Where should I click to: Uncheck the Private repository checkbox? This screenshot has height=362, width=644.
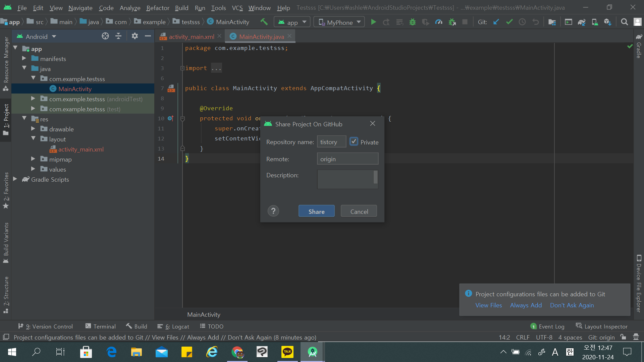point(354,142)
